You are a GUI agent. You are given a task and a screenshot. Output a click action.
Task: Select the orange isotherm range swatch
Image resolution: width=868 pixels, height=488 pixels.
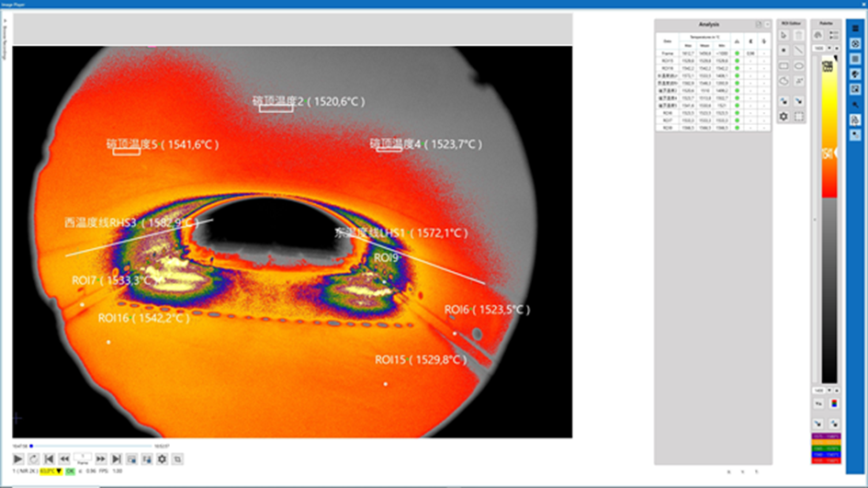(x=826, y=443)
